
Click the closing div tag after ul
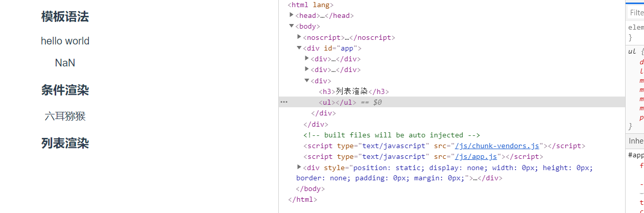323,113
